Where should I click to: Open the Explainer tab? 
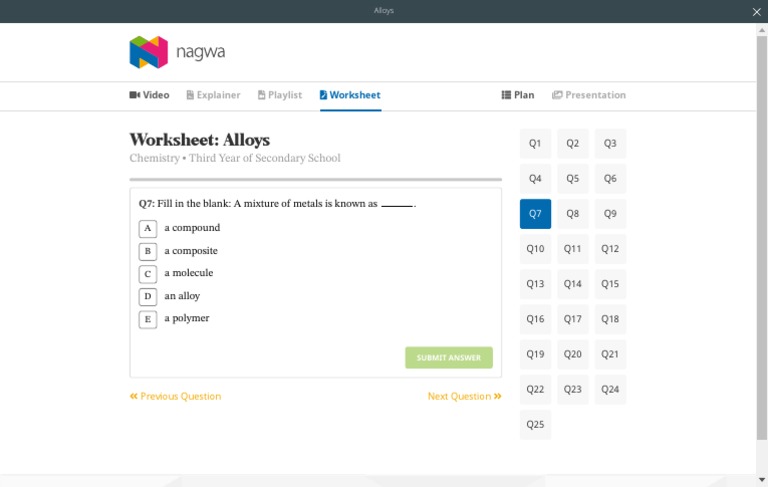(x=213, y=95)
